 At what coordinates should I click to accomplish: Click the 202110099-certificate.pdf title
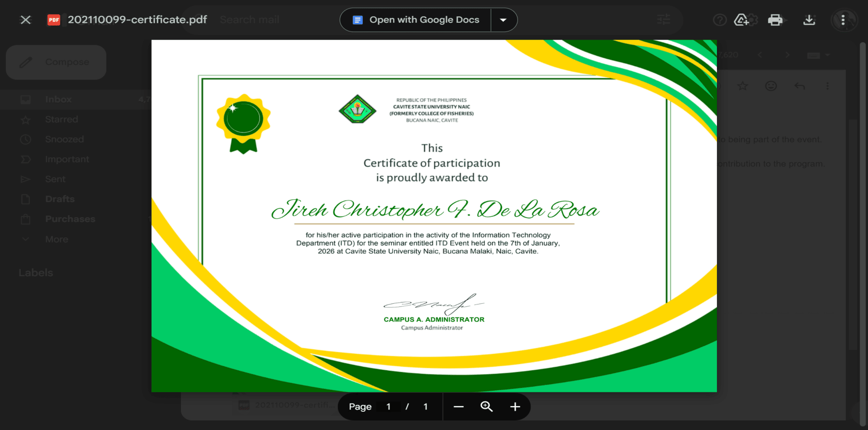click(138, 20)
